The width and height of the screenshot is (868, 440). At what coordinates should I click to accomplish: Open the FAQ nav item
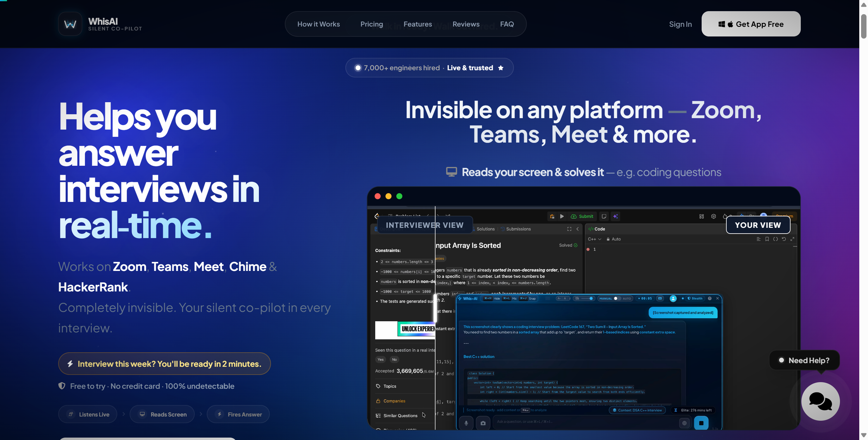pyautogui.click(x=507, y=24)
